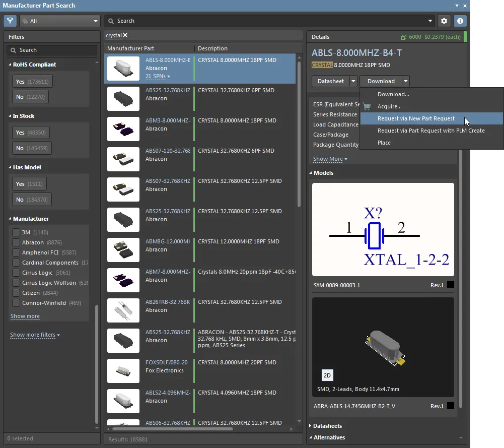Check the Amphenol FCI checkbox
This screenshot has width=504, height=448.
tap(16, 252)
